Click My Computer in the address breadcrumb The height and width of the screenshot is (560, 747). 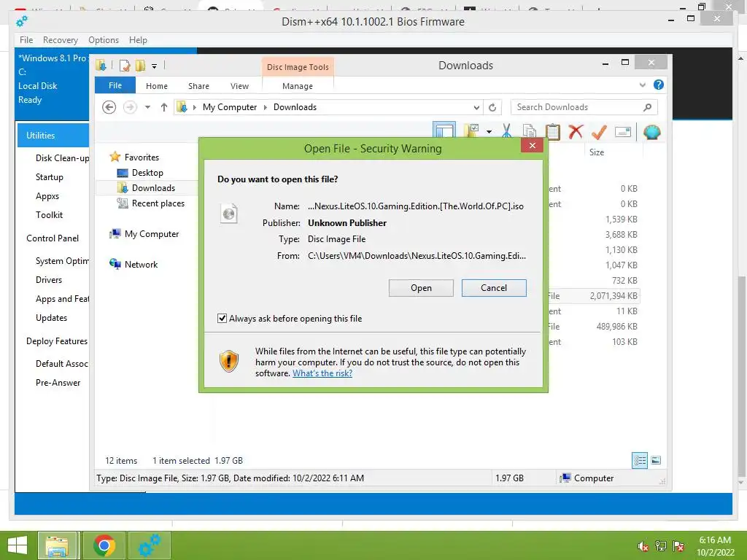tap(230, 107)
